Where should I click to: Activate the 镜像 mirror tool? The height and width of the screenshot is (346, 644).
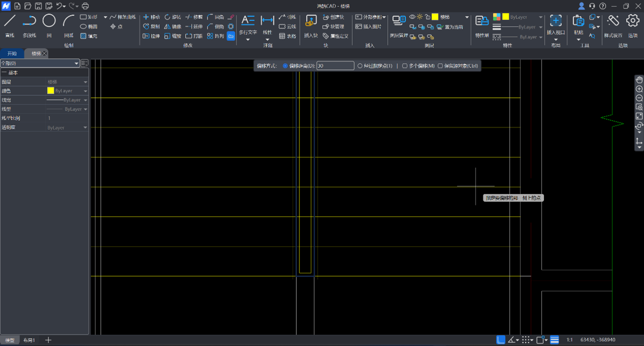[x=173, y=26]
